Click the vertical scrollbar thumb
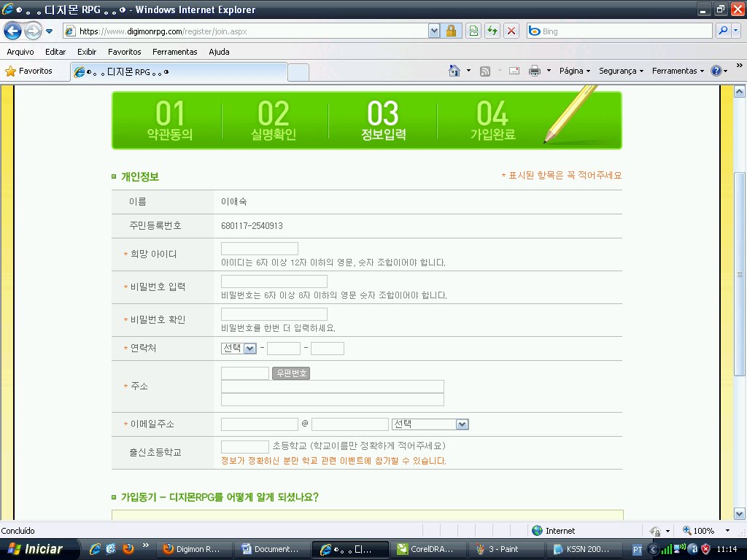 740,274
